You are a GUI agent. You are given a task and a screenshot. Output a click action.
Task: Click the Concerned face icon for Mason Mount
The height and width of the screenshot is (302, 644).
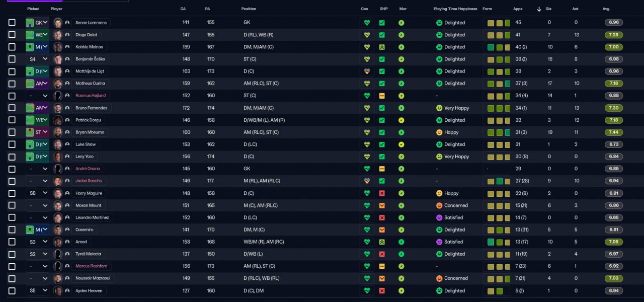[439, 205]
